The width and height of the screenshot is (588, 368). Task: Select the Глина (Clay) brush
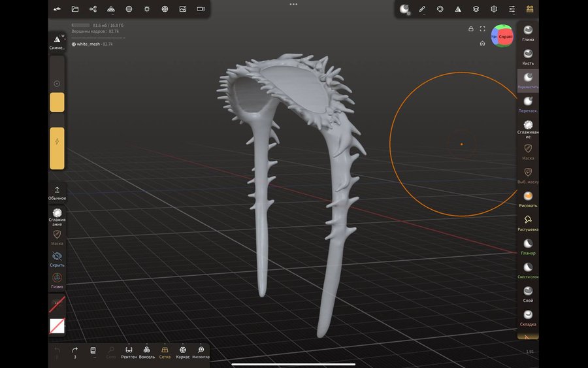click(x=528, y=31)
